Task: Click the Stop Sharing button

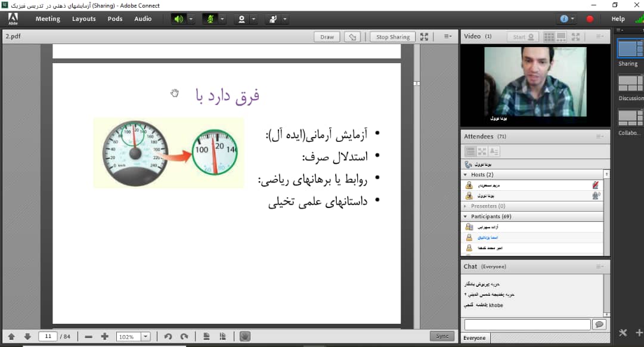Action: pyautogui.click(x=392, y=37)
